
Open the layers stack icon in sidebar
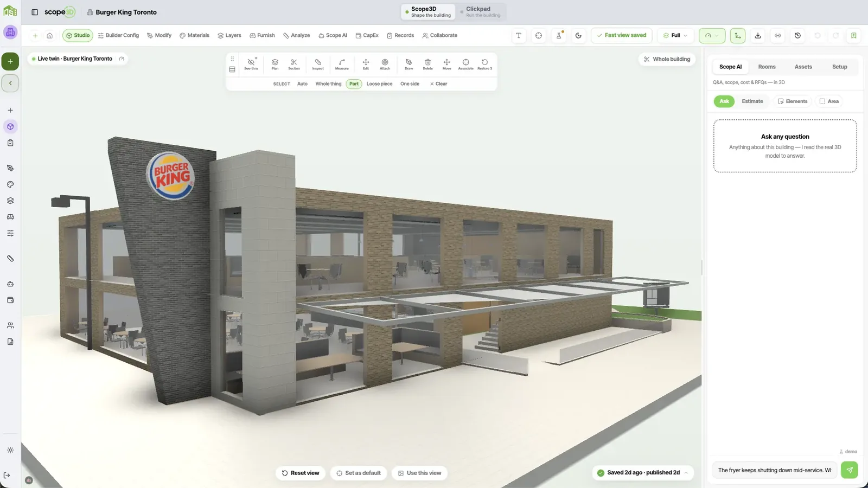click(x=10, y=201)
